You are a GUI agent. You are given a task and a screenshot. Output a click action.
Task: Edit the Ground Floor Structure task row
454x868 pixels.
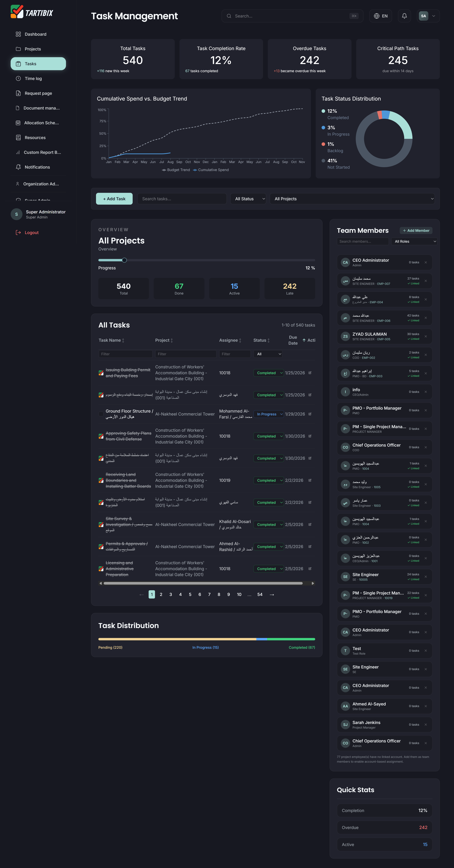coord(310,414)
